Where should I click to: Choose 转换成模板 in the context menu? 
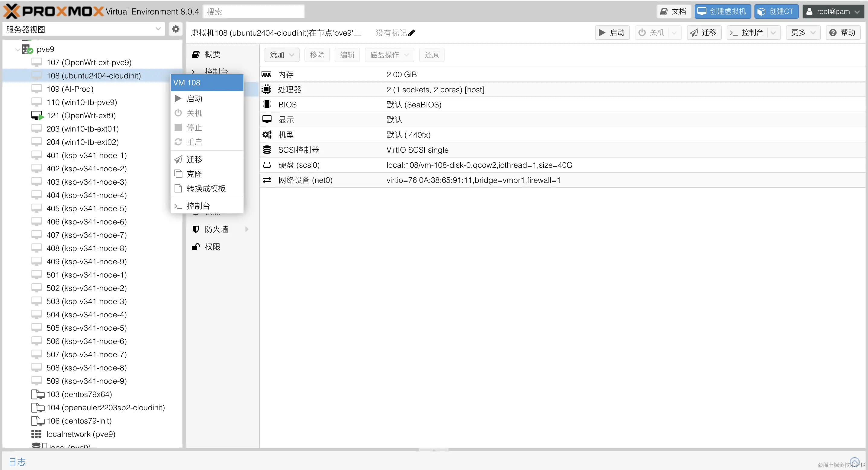[206, 189]
